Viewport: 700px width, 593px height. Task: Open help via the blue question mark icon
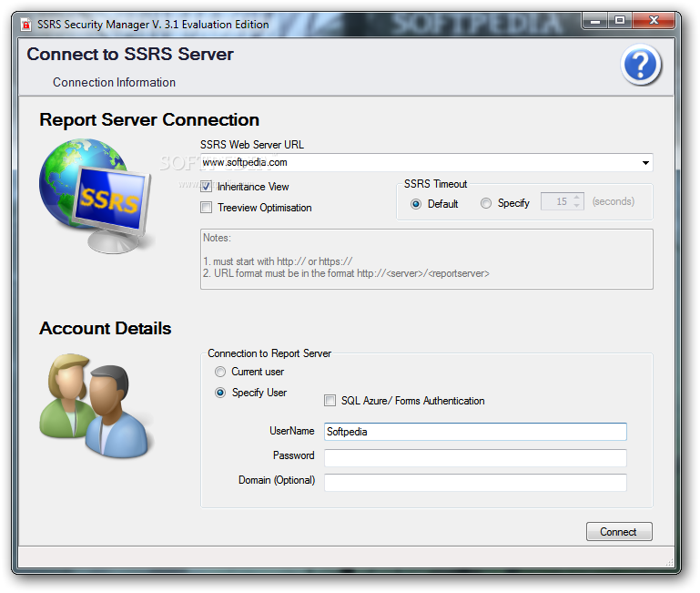click(641, 65)
